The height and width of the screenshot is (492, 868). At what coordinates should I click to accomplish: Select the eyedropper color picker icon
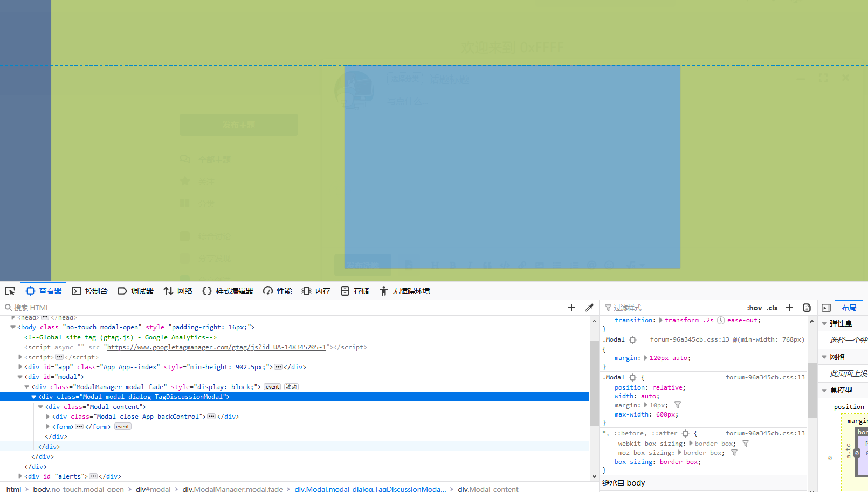pos(589,308)
